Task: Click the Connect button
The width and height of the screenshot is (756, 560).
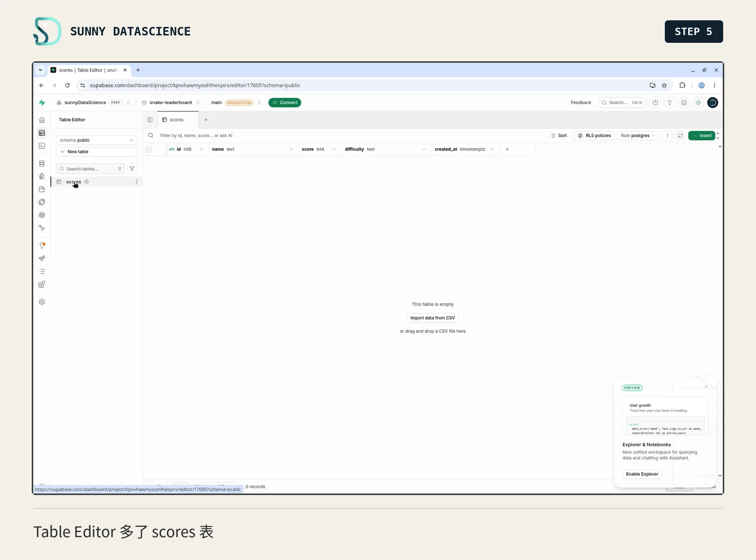Action: coord(285,103)
